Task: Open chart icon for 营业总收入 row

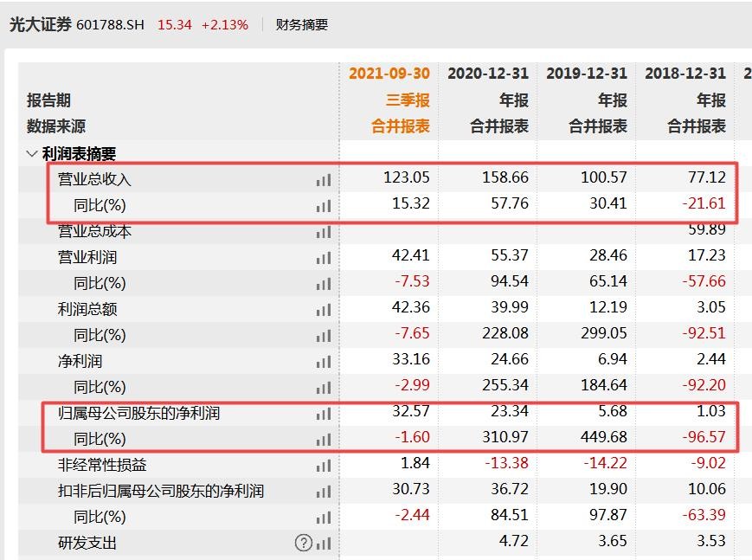Action: [324, 180]
